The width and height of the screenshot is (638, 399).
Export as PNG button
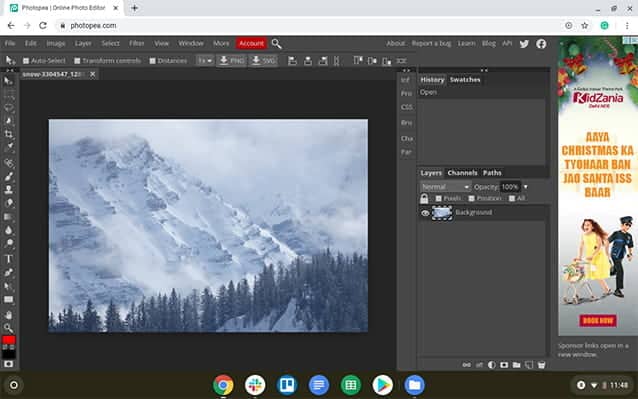(x=232, y=61)
